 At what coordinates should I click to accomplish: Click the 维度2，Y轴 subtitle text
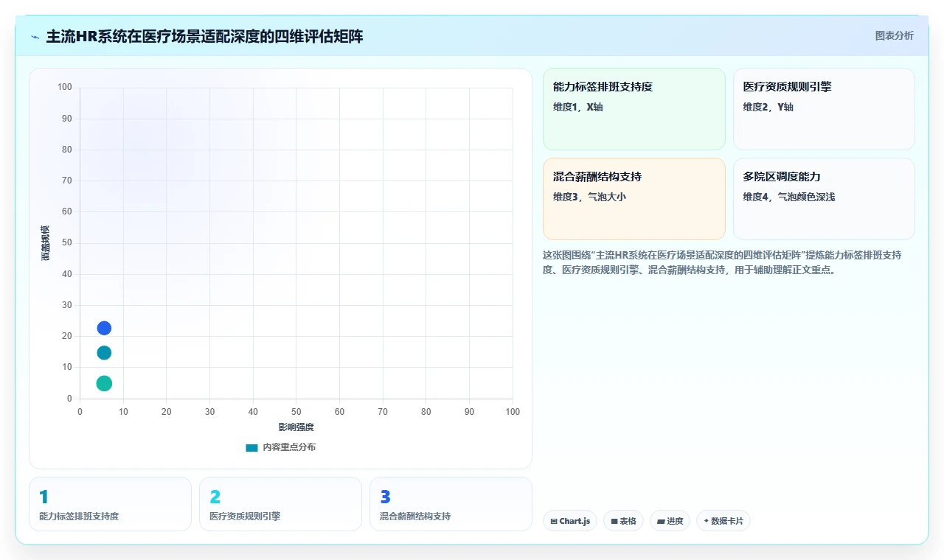[768, 107]
